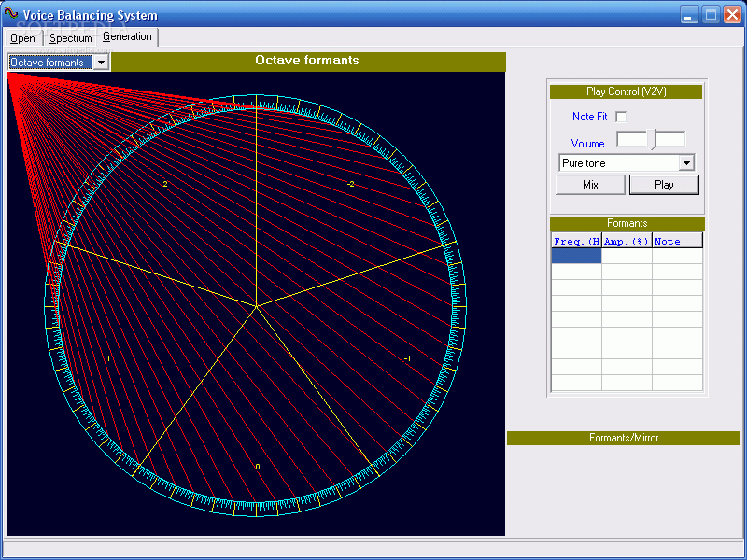This screenshot has width=747, height=560.
Task: Click the Mix button
Action: point(590,185)
